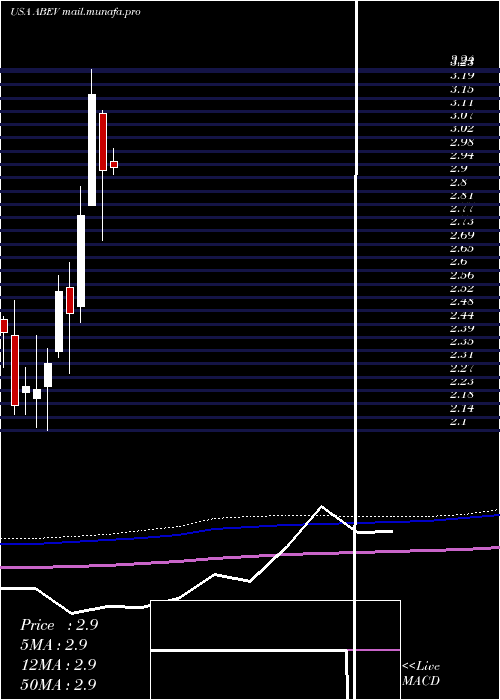Click the 2.48 price axis label

462,301
